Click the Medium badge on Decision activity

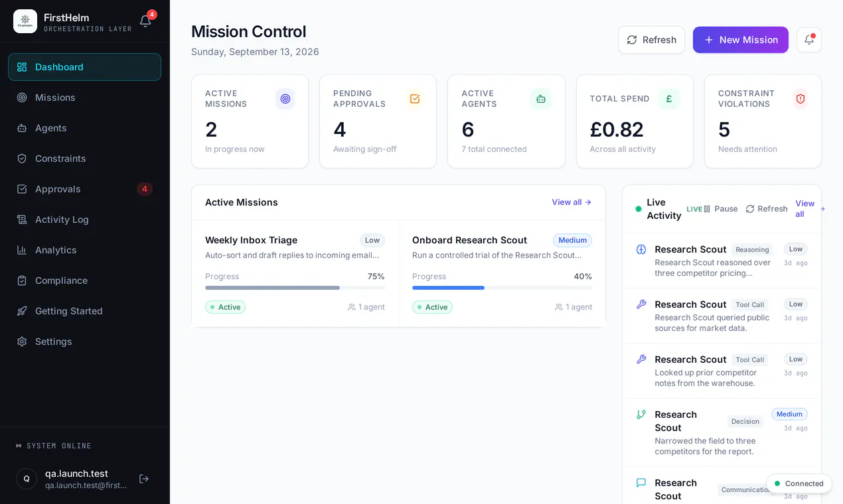click(789, 414)
